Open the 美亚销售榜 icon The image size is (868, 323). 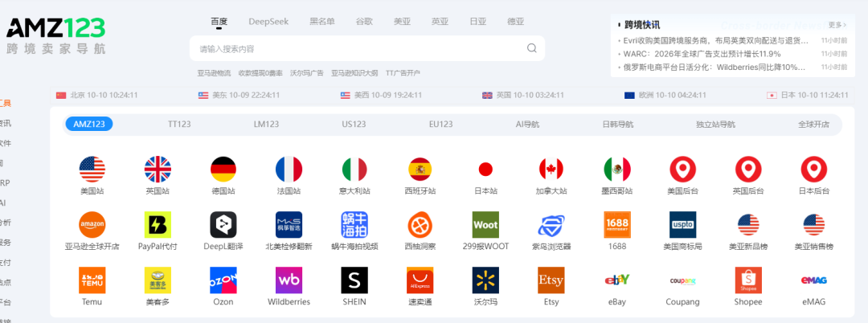coord(813,224)
